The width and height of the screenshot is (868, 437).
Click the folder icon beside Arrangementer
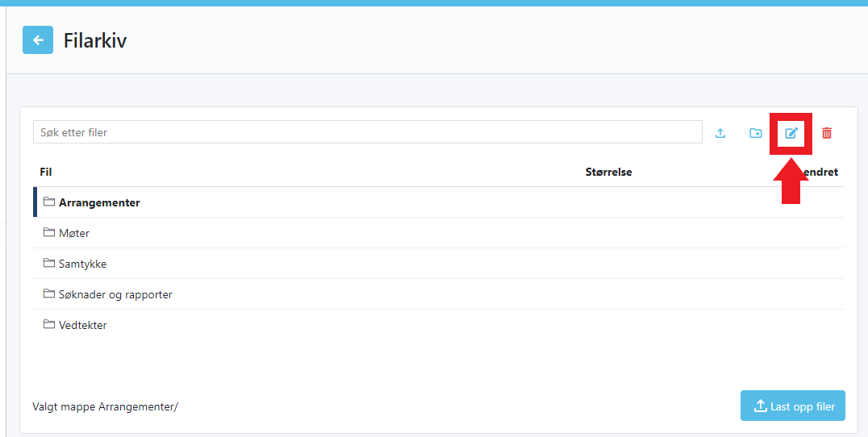[x=48, y=202]
